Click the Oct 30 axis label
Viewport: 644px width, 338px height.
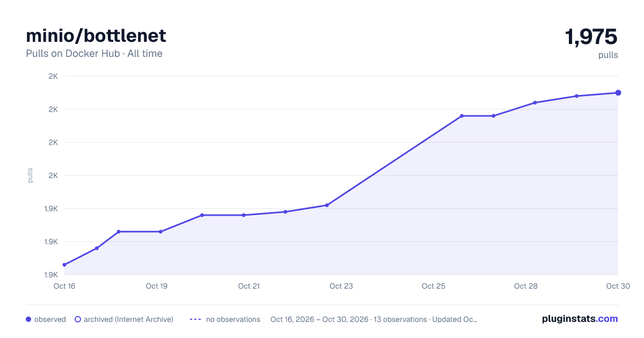[617, 286]
